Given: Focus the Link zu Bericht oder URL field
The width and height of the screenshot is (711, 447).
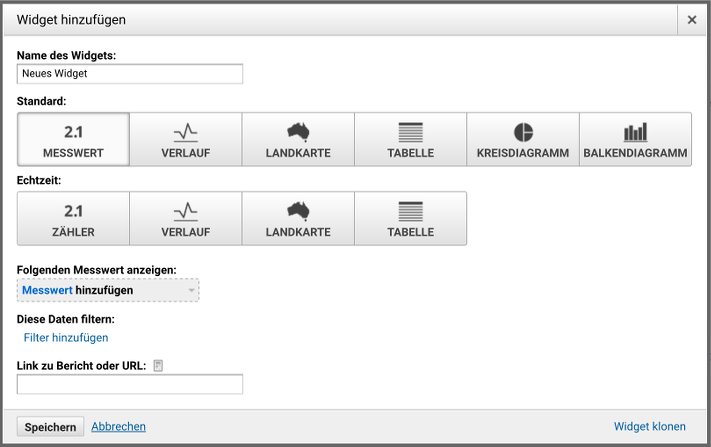Looking at the screenshot, I should point(130,384).
